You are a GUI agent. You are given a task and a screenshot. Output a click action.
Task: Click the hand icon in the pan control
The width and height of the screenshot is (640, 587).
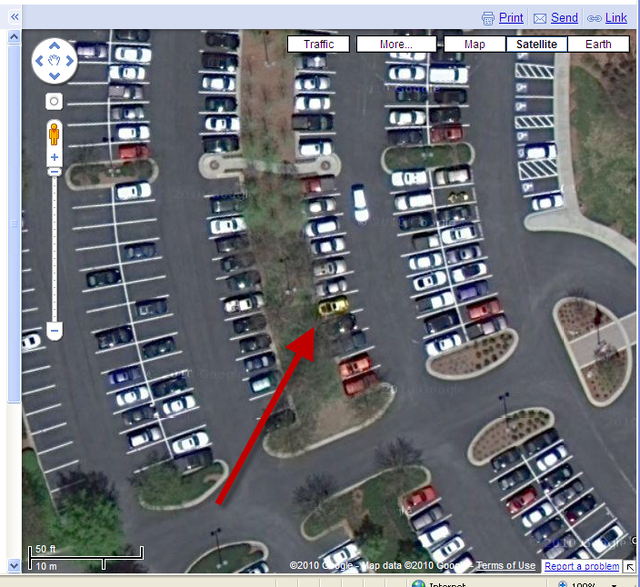point(54,61)
